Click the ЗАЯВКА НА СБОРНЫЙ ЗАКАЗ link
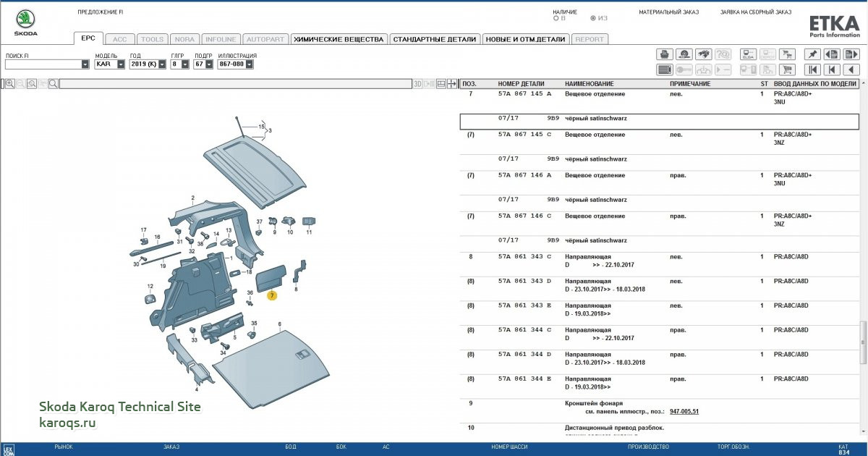Screen dimensions: 868x456 756,12
